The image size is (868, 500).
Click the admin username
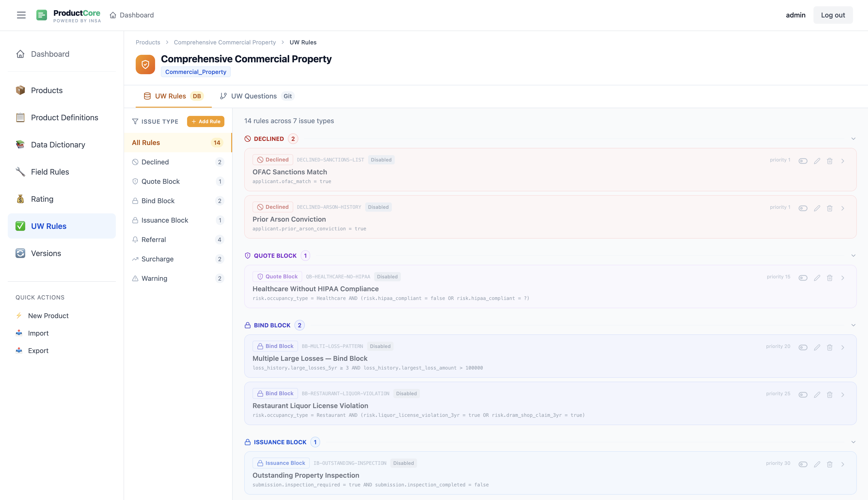pyautogui.click(x=796, y=15)
